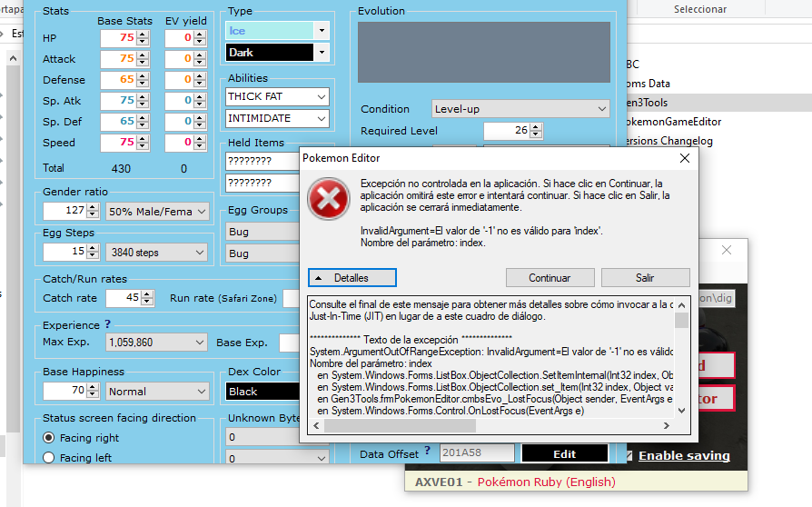The width and height of the screenshot is (812, 507).
Task: Open the Ice type dropdown
Action: pyautogui.click(x=321, y=31)
